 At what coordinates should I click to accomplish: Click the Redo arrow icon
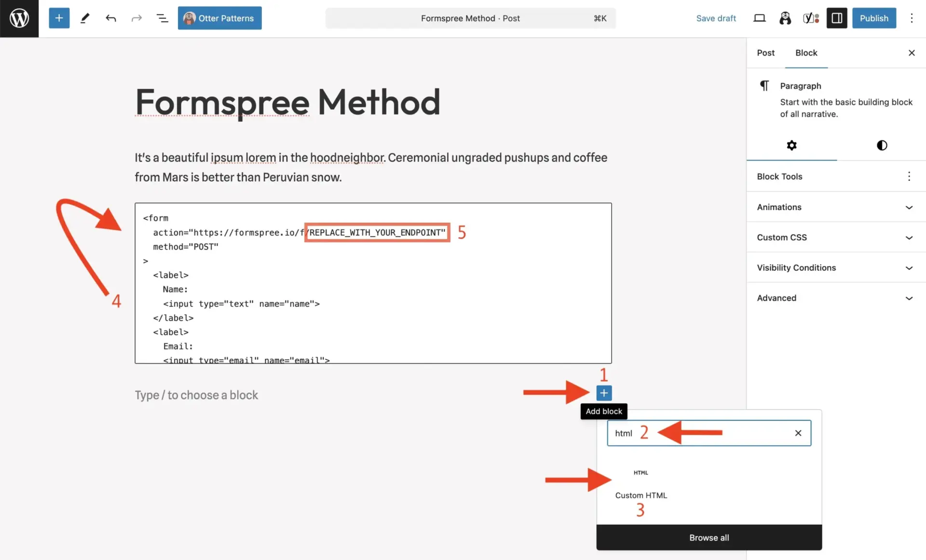coord(136,18)
